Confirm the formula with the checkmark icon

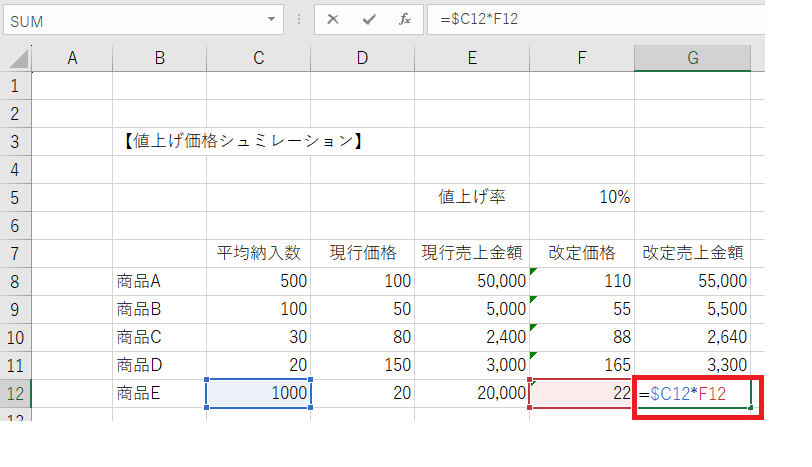(369, 20)
